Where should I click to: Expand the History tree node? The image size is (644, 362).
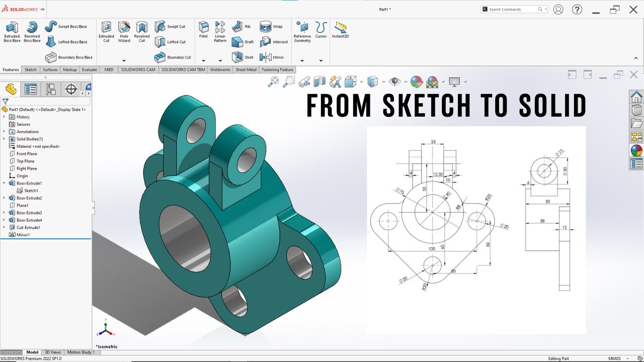(4, 117)
